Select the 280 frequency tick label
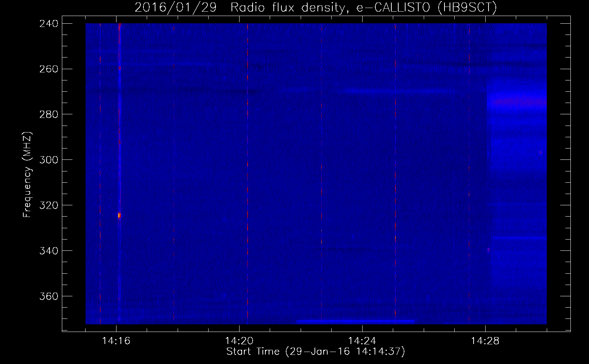Screen dimensions: 589x364 pyautogui.click(x=49, y=114)
